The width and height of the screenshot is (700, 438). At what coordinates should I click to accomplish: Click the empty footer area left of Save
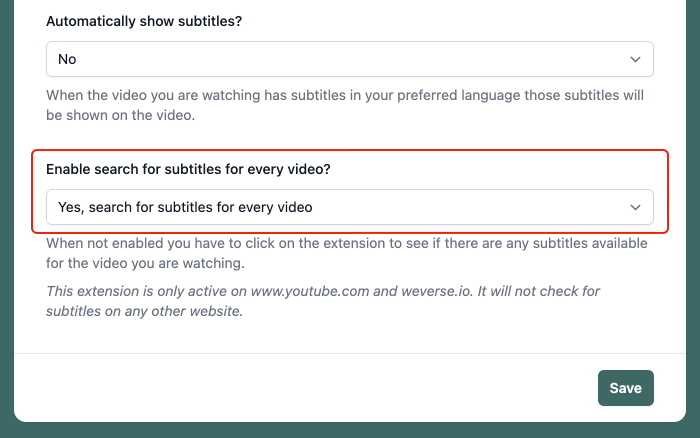coord(304,388)
